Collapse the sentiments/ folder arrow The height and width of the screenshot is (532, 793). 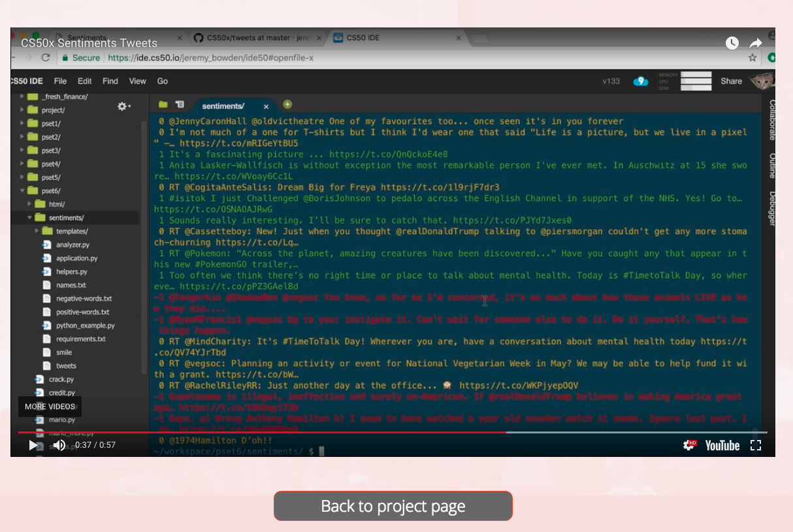29,218
